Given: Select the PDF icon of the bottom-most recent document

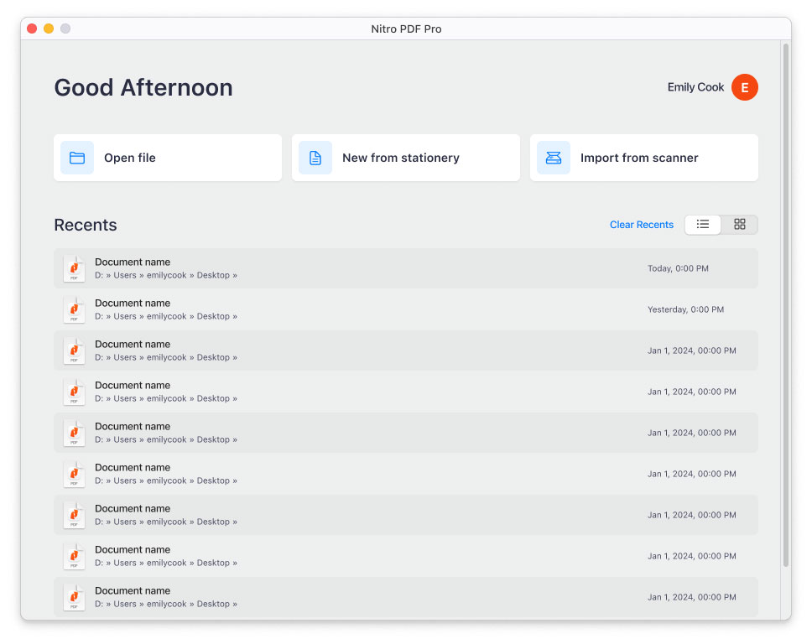Looking at the screenshot, I should [75, 597].
